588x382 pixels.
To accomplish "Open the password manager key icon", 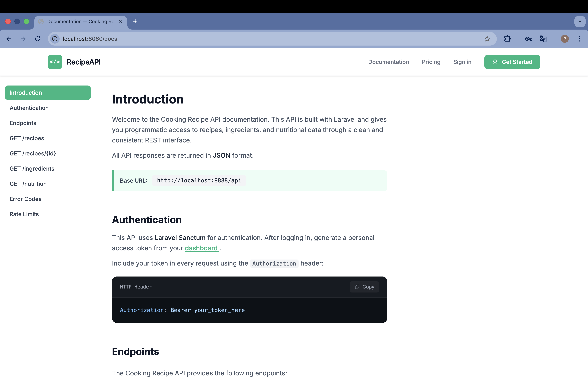I will click(x=529, y=39).
